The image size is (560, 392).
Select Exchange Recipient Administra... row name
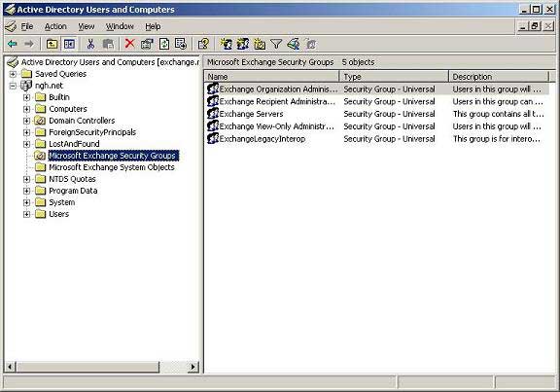[277, 101]
